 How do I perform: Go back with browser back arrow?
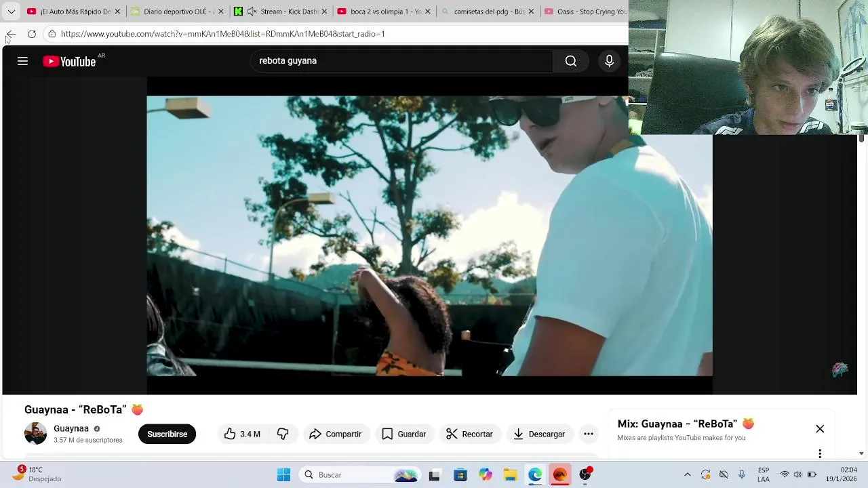(x=11, y=34)
